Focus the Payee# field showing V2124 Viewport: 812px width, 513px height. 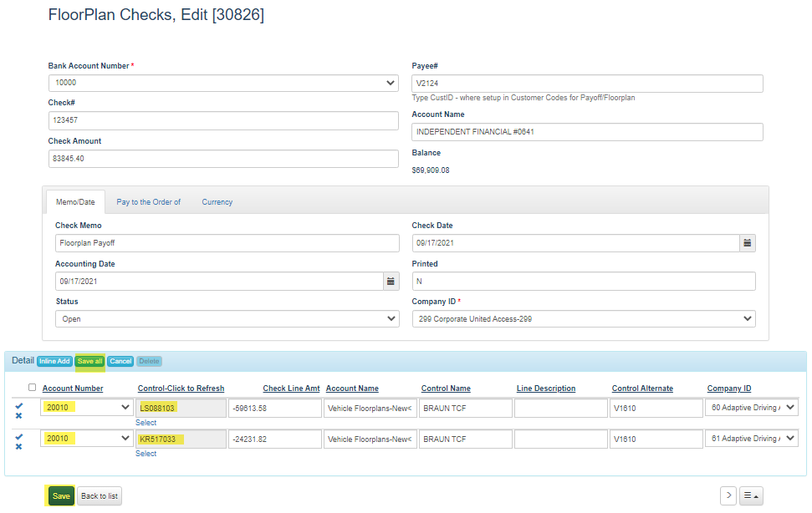pos(587,84)
